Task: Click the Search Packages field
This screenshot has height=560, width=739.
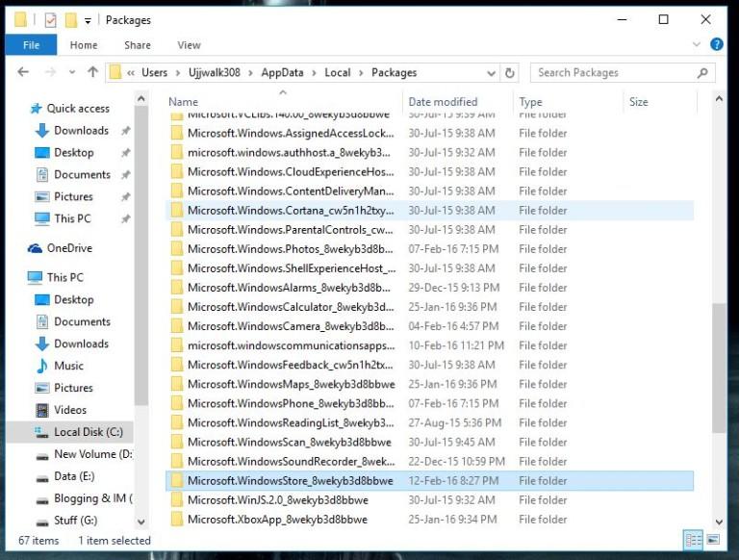Action: [623, 72]
